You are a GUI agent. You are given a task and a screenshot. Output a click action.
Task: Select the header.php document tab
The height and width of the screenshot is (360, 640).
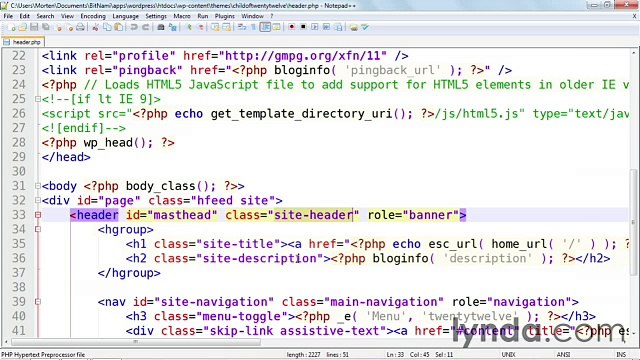click(23, 42)
